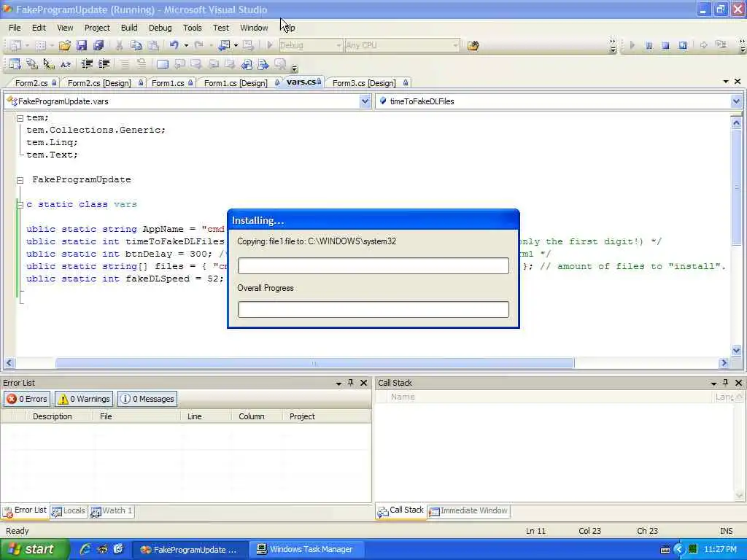Switch to the Form3.cs [Design] tab
The height and width of the screenshot is (560, 747).
pyautogui.click(x=368, y=83)
